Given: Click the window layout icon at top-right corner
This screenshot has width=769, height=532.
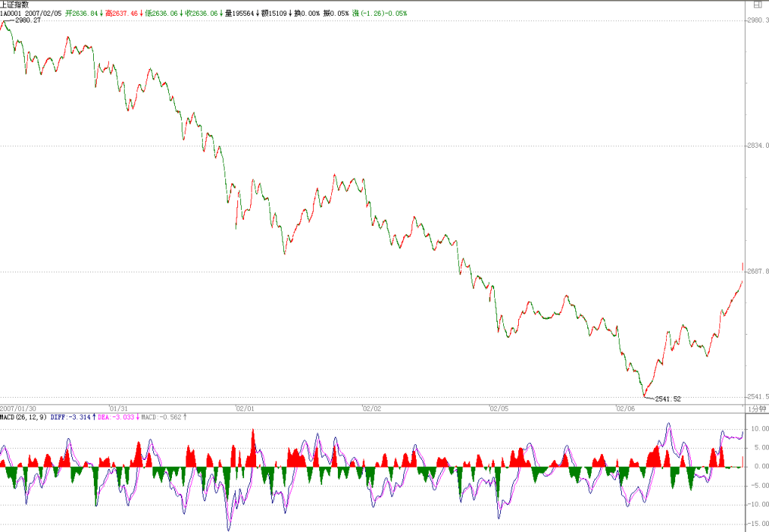Looking at the screenshot, I should [x=757, y=5].
